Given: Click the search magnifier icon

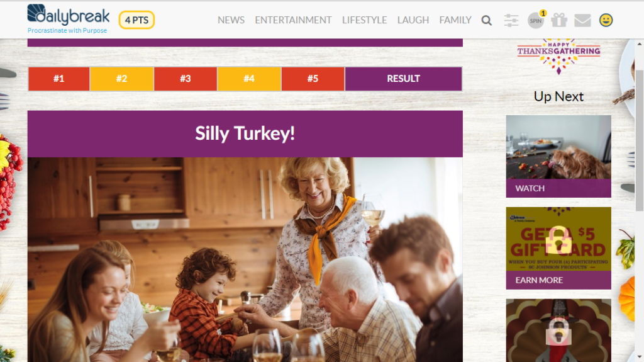Looking at the screenshot, I should 487,20.
